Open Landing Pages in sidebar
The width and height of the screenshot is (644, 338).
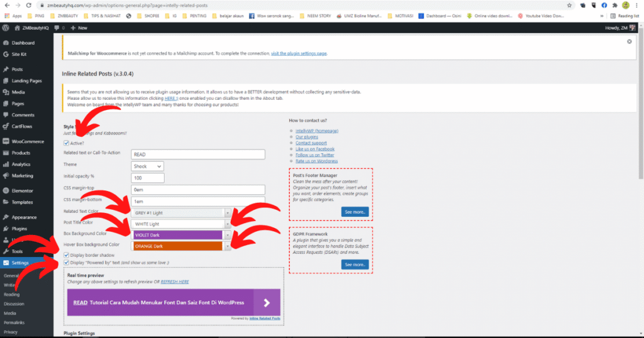26,81
